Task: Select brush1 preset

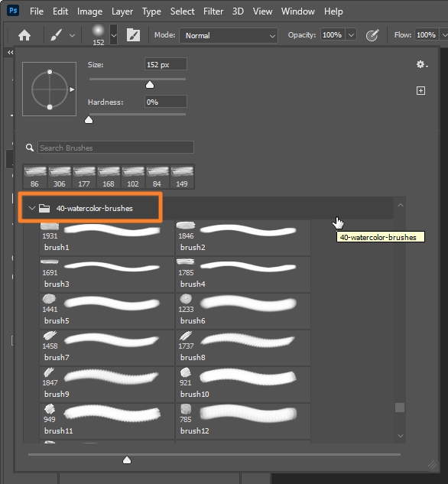Action: pyautogui.click(x=107, y=238)
